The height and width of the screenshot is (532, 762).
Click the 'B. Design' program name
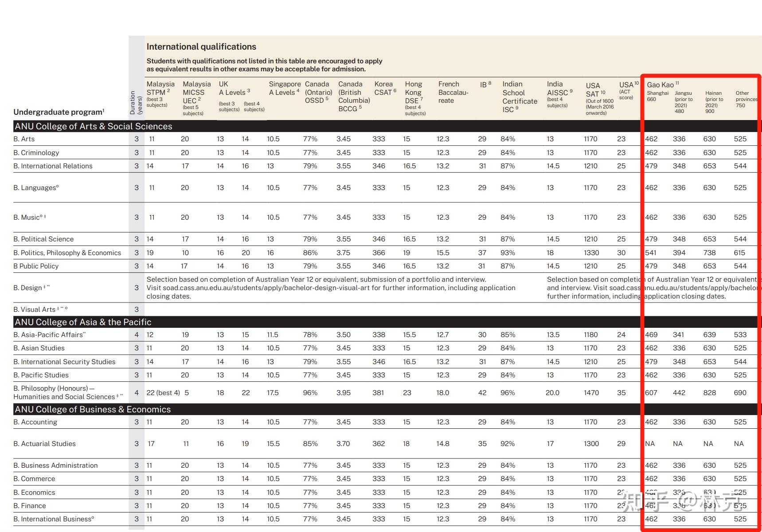tap(31, 287)
